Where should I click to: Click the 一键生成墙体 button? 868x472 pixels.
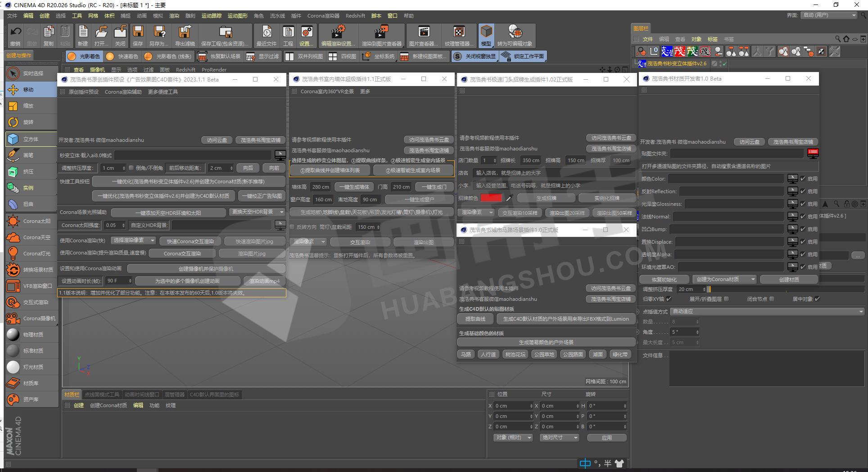(354, 187)
